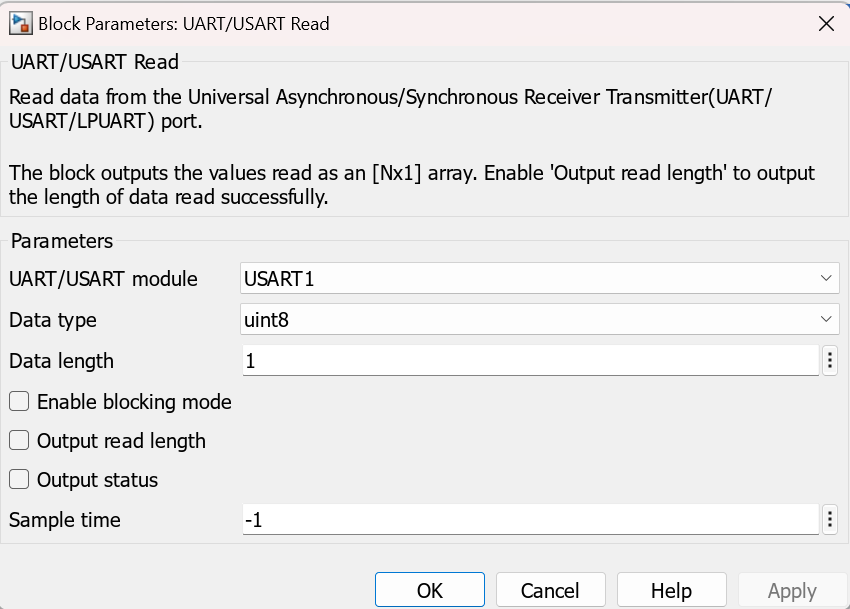Open Help for the UART/USART Read block
This screenshot has height=609, width=850.
tap(671, 589)
